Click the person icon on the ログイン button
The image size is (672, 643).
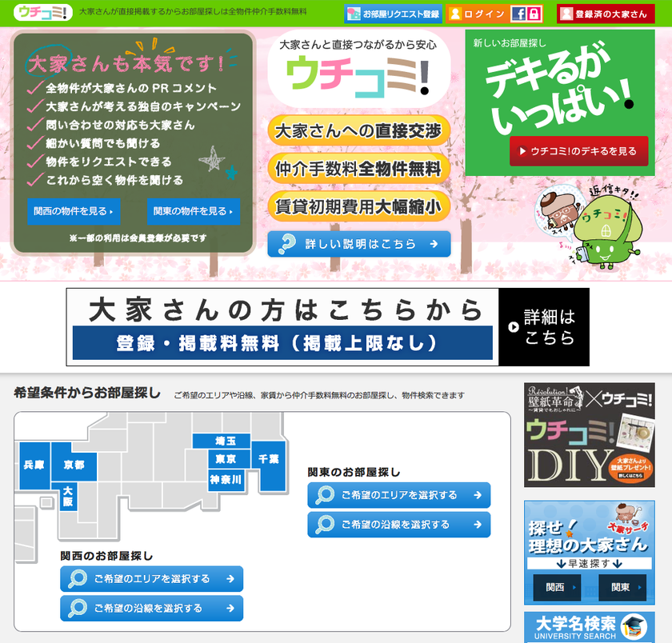pos(455,13)
